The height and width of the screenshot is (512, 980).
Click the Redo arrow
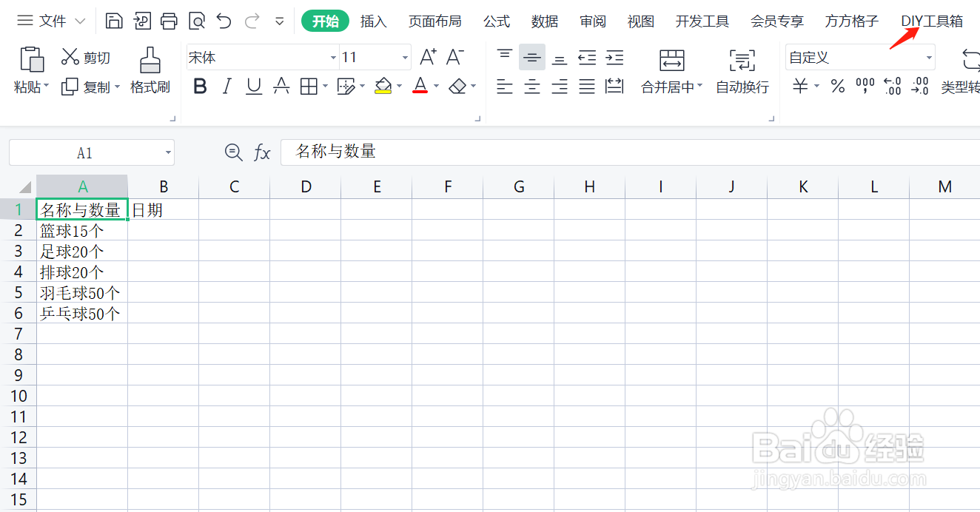click(252, 21)
